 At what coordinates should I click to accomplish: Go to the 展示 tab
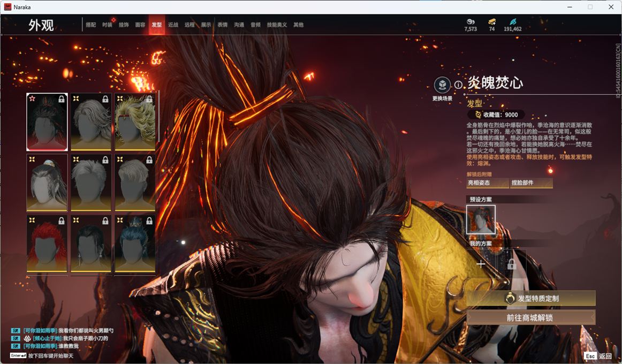point(206,25)
